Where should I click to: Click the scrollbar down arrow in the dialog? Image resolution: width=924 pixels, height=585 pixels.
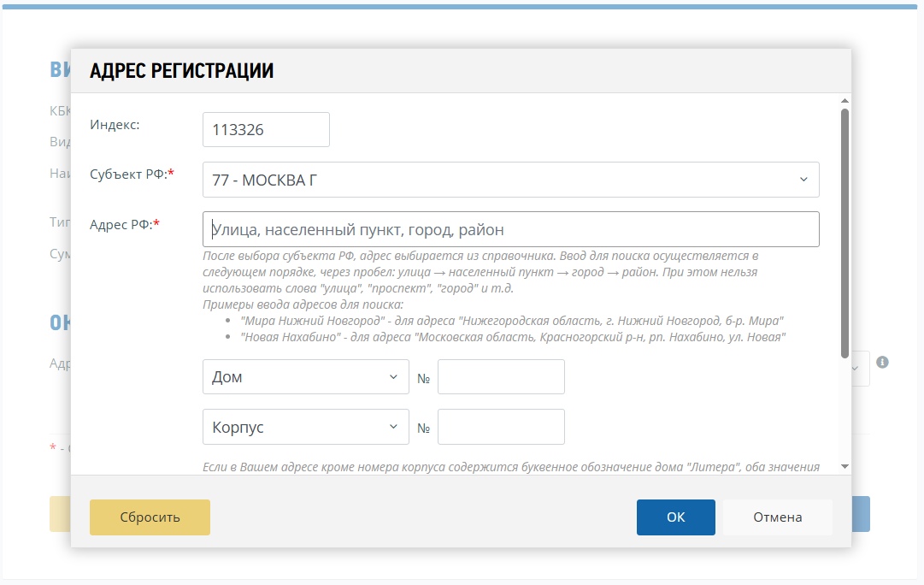(845, 465)
